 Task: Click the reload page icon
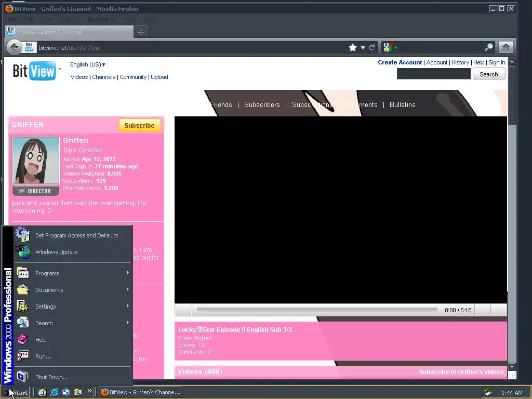[x=372, y=47]
